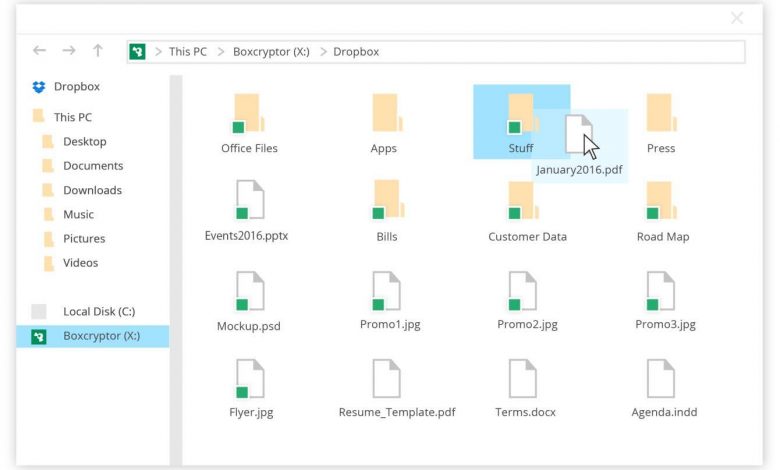The width and height of the screenshot is (780, 470).
Task: Select Dropbox breadcrumb in address bar
Action: [x=356, y=52]
